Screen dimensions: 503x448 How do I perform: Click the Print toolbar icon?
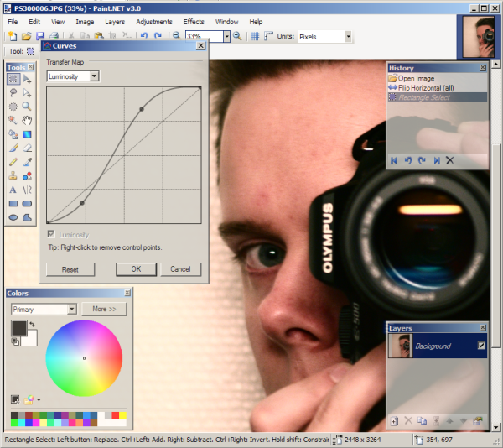tap(54, 36)
